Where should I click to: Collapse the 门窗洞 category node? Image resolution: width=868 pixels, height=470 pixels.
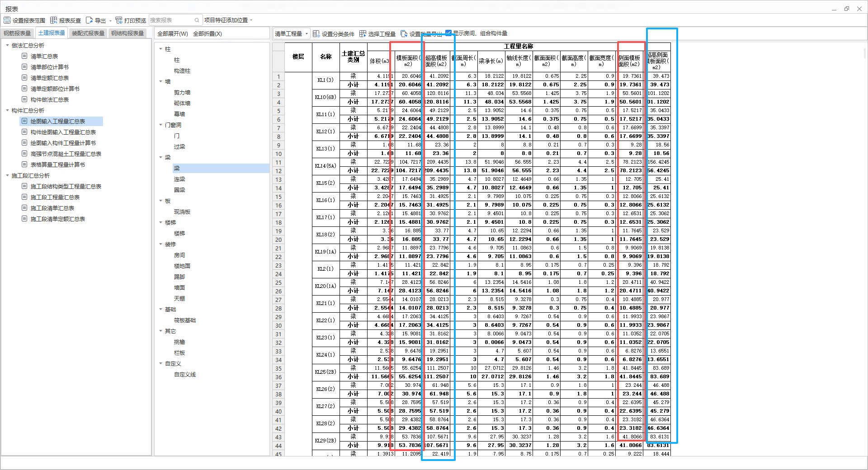(160, 125)
